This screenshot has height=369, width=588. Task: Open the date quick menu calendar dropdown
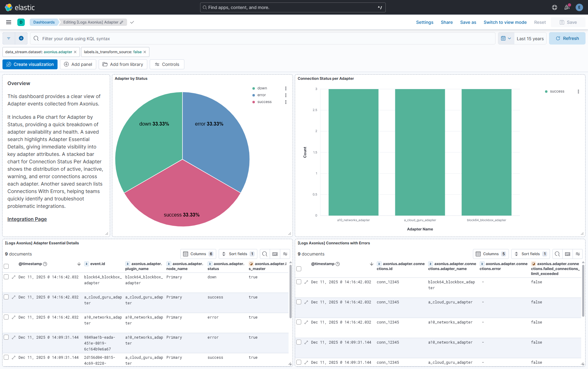pos(506,38)
